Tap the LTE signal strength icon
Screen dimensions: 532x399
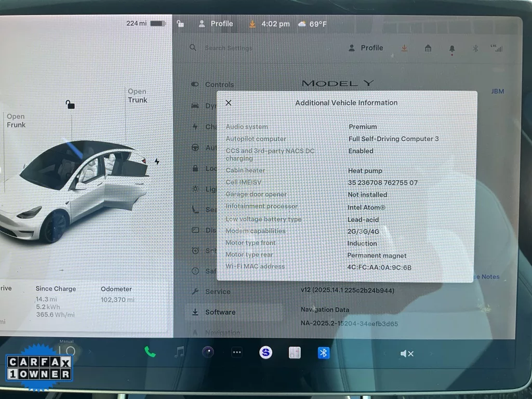[497, 48]
